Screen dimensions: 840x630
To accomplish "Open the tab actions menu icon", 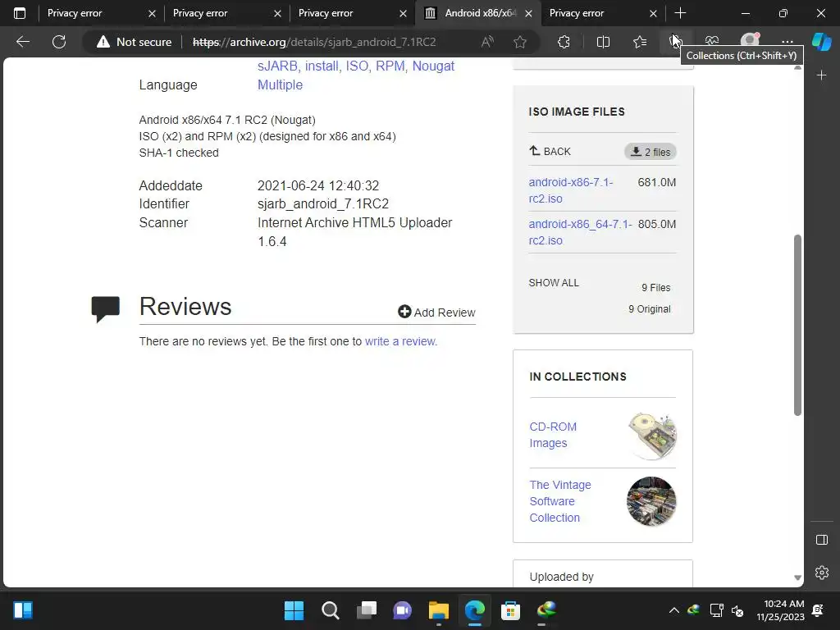I will (x=20, y=13).
